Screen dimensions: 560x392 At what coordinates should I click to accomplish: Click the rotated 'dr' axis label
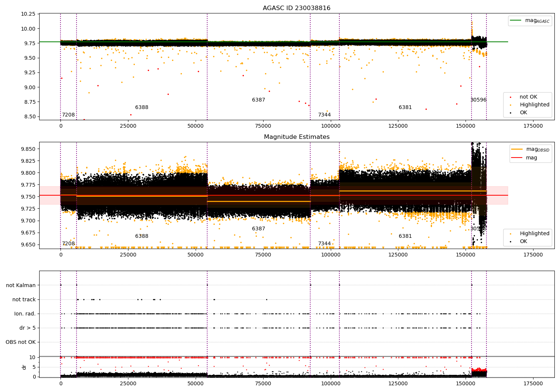click(24, 367)
